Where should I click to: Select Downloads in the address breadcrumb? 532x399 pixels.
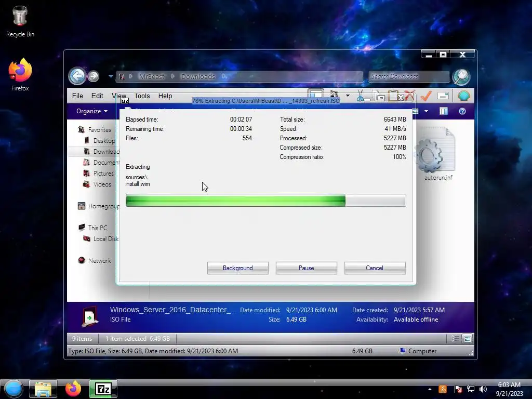point(198,77)
